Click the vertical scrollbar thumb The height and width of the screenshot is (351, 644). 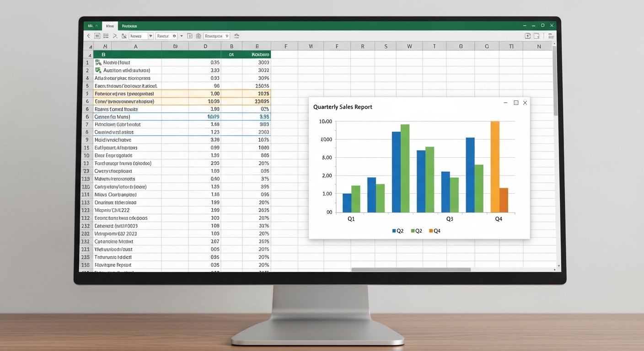tap(555, 80)
